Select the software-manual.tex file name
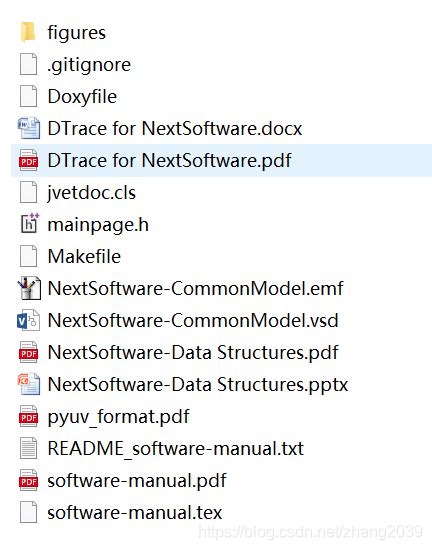Image resolution: width=432 pixels, height=550 pixels. coord(135,512)
